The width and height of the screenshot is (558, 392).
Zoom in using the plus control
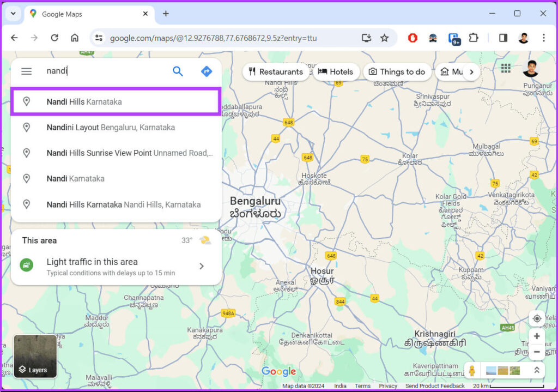537,336
